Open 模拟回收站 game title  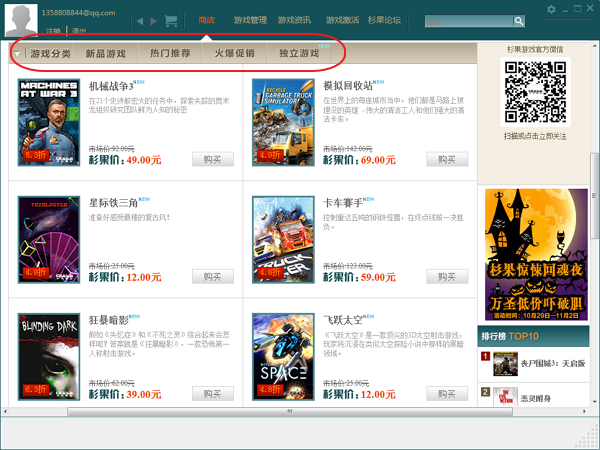click(348, 86)
